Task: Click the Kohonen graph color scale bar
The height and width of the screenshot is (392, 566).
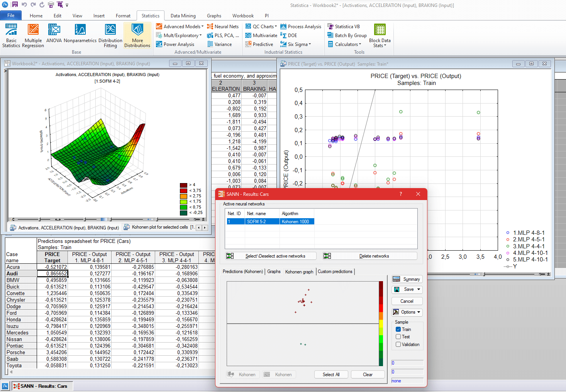Action: 381,324
